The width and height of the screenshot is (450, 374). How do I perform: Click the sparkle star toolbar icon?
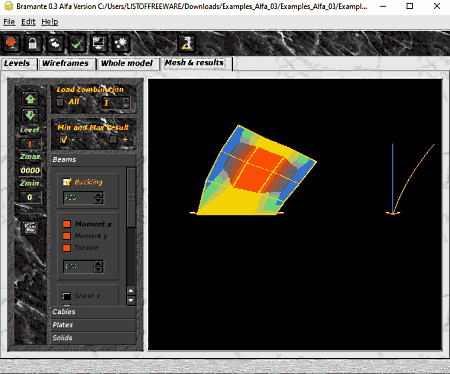(121, 43)
